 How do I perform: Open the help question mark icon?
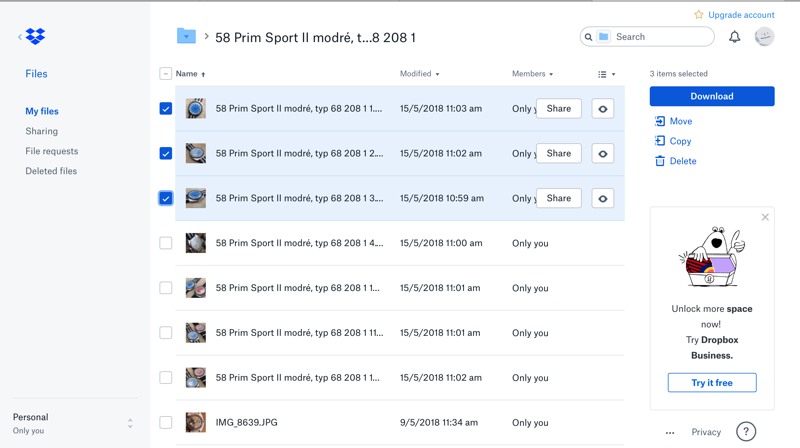click(x=746, y=432)
